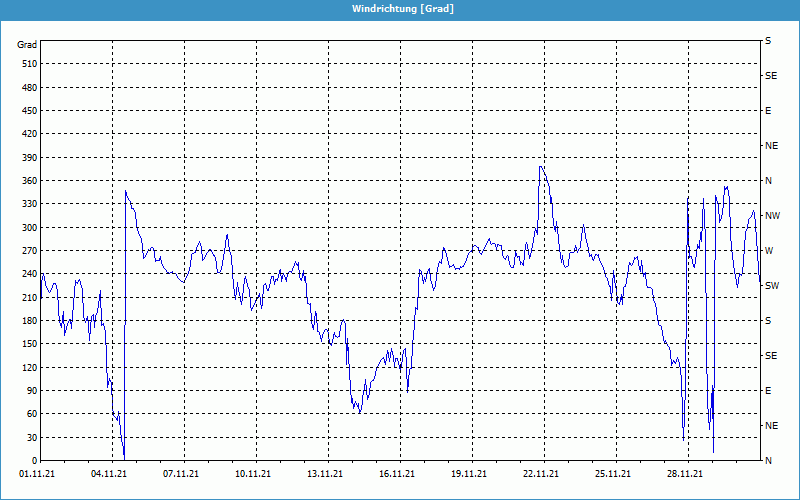This screenshot has width=800, height=500.
Task: Click the SW compass label on the right axis
Action: click(x=772, y=285)
